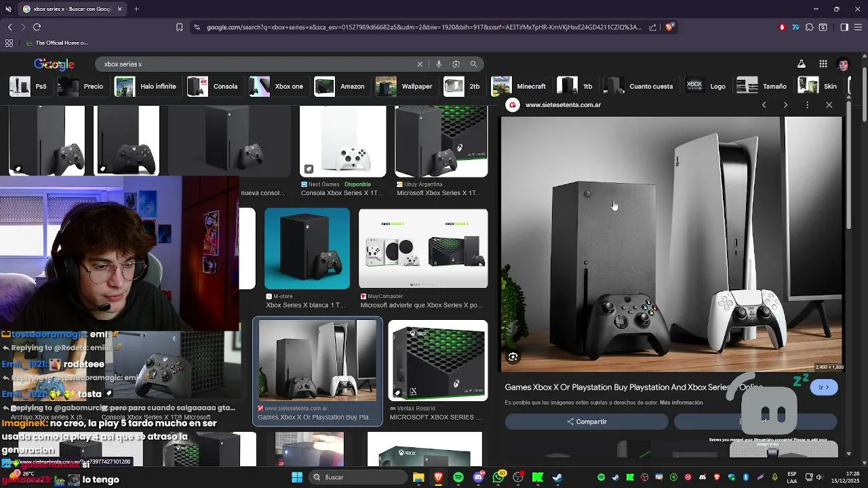This screenshot has width=868, height=488.
Task: Open File Explorer from the taskbar
Action: click(418, 477)
